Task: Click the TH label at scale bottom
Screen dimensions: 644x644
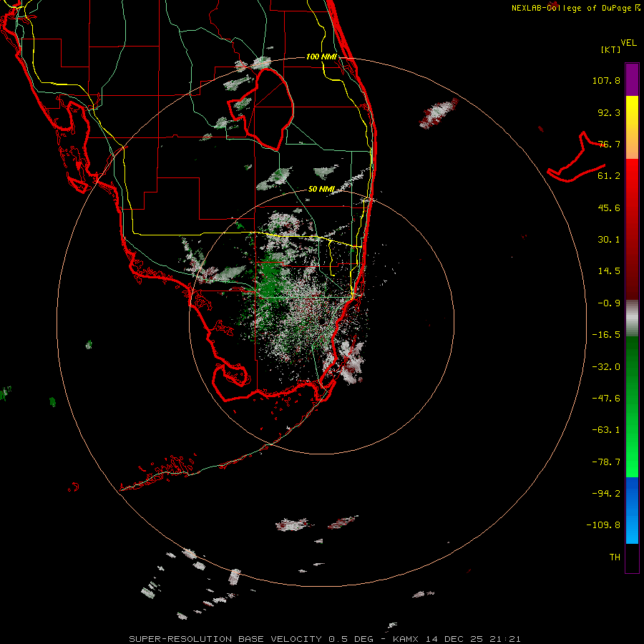Action: pos(615,557)
